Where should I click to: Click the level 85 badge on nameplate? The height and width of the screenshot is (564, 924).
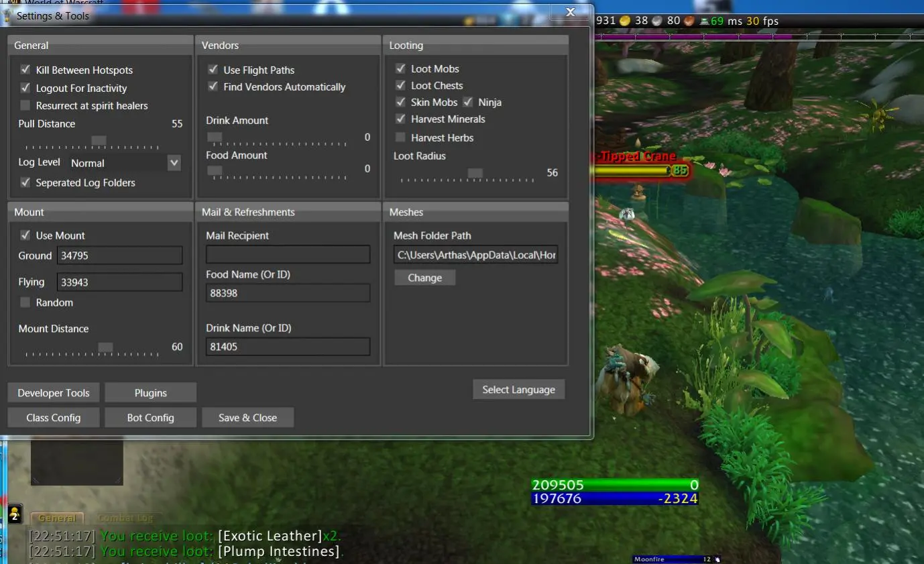click(680, 170)
